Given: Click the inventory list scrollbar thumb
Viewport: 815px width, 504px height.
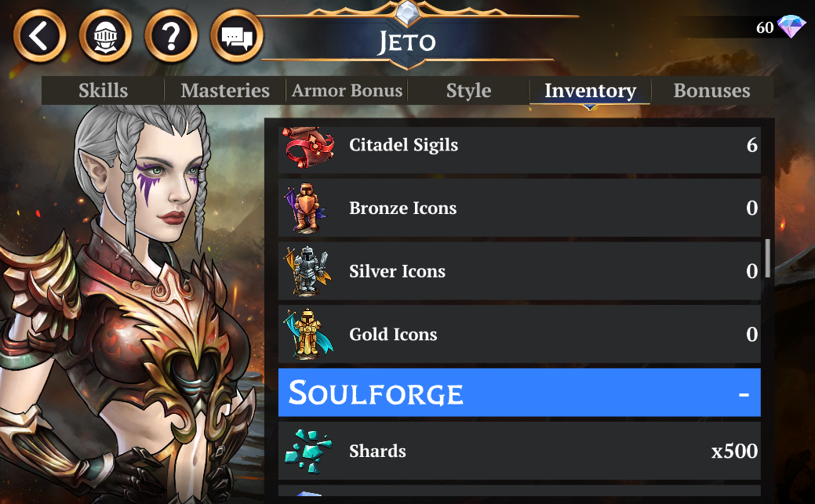Looking at the screenshot, I should click(x=768, y=258).
